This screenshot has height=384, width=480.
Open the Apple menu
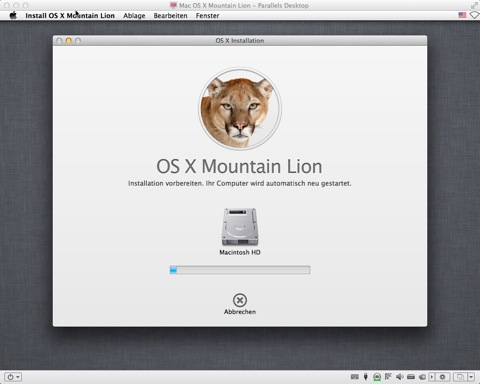tap(13, 15)
